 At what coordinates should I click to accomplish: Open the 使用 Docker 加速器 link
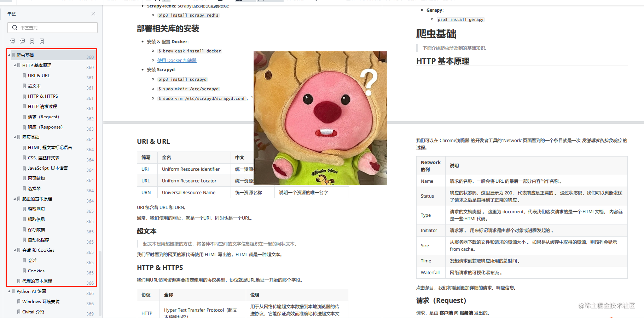tap(177, 61)
